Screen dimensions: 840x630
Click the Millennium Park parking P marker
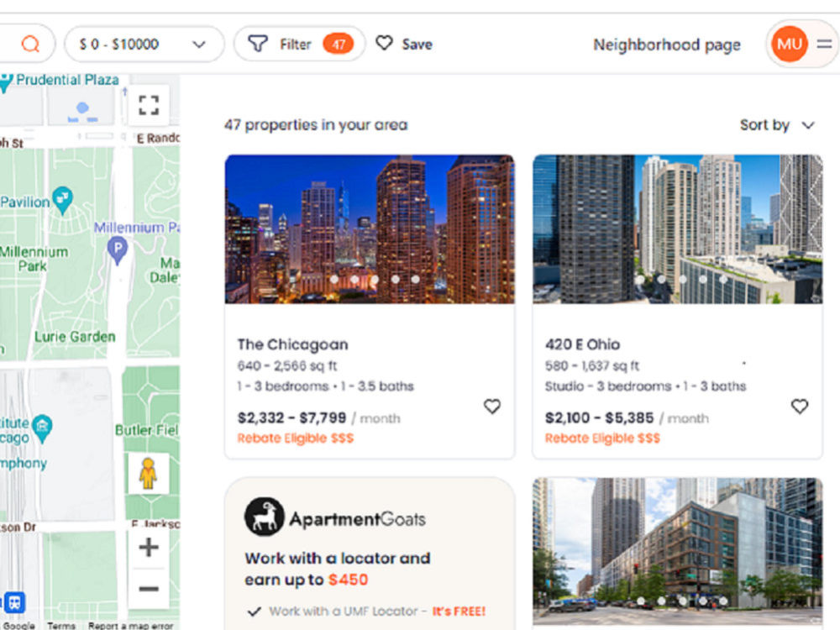tap(118, 250)
